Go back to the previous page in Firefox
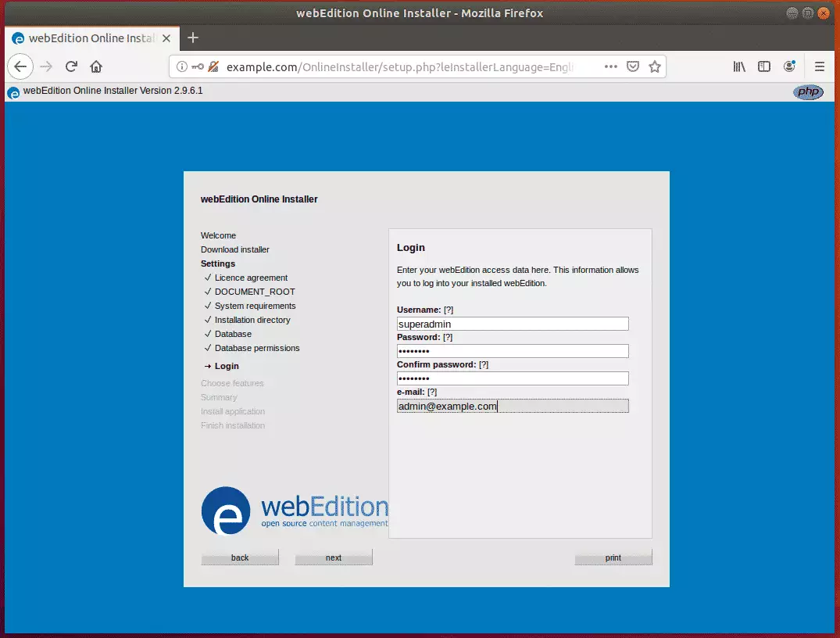The height and width of the screenshot is (638, 840). 20,66
